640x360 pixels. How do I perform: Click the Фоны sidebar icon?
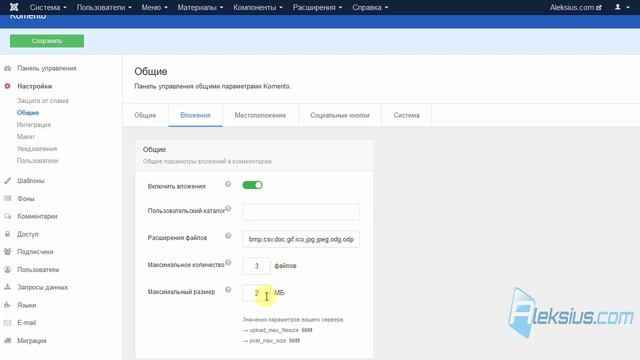click(7, 198)
